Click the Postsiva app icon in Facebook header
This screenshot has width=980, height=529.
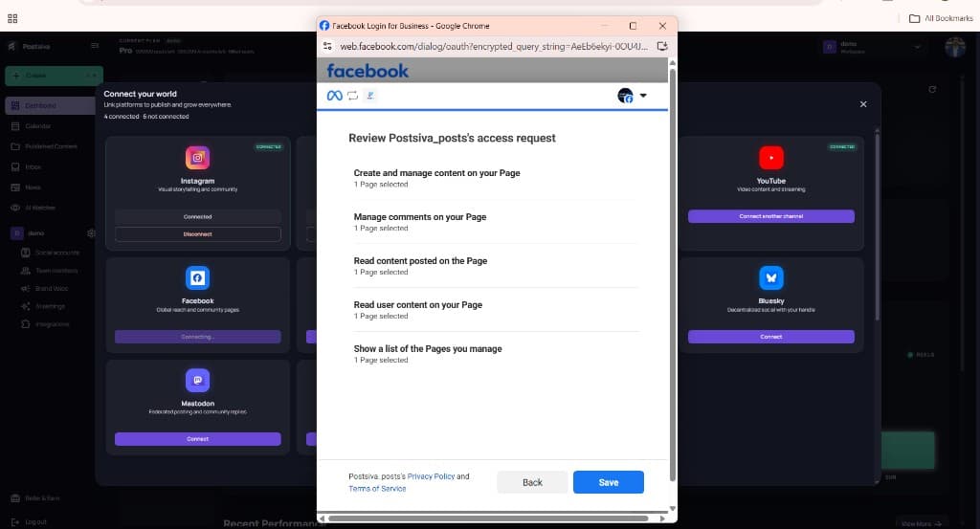[370, 96]
